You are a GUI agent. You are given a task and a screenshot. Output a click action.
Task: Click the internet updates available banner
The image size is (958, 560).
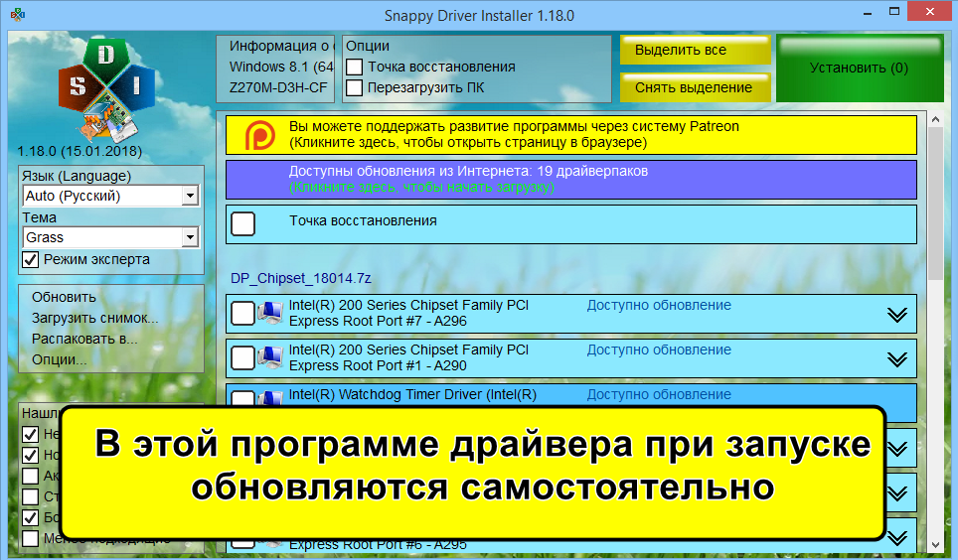click(x=569, y=179)
